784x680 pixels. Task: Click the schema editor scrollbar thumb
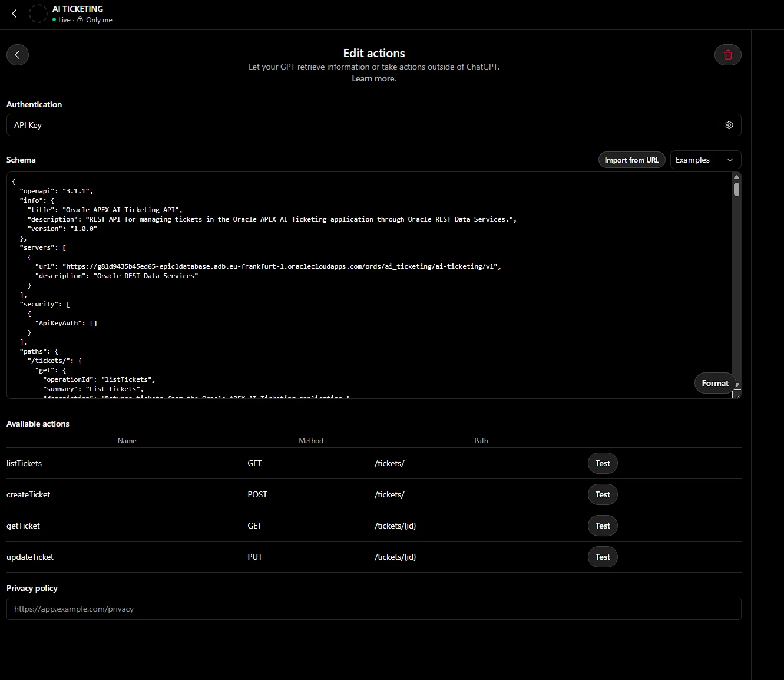coord(736,189)
